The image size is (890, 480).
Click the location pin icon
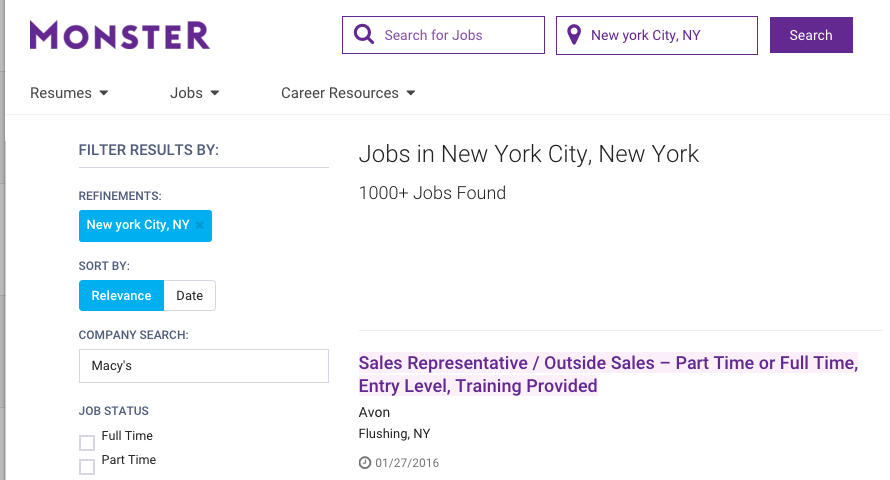pos(574,35)
